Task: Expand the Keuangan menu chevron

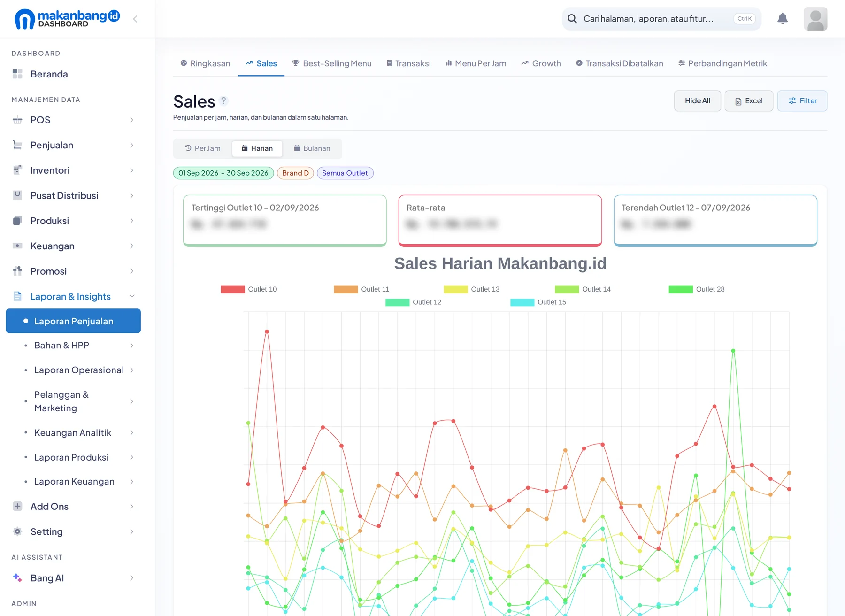Action: tap(132, 246)
